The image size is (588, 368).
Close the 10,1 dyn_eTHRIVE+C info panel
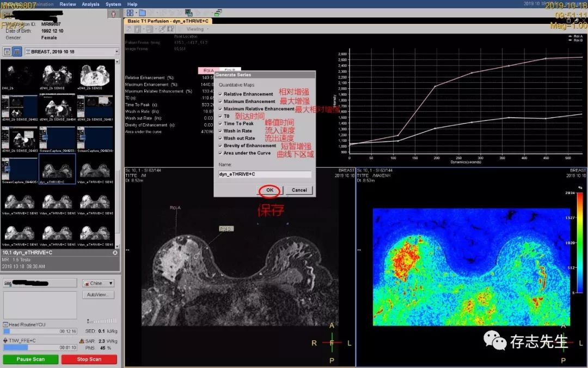[115, 253]
